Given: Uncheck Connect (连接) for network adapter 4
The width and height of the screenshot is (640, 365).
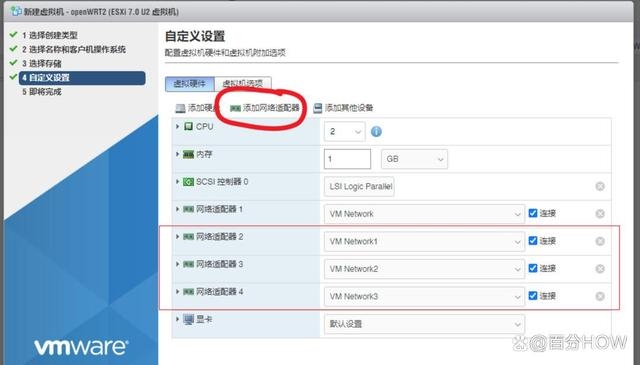Looking at the screenshot, I should (x=533, y=296).
